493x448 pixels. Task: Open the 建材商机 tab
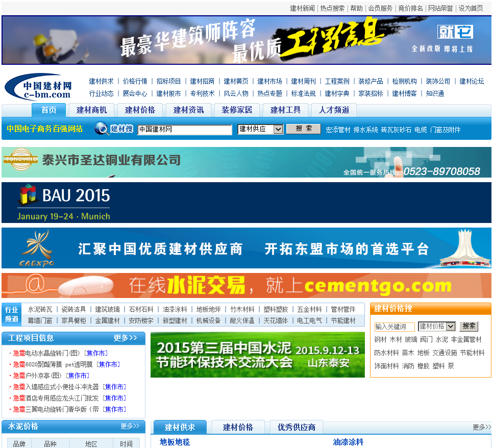coord(91,110)
